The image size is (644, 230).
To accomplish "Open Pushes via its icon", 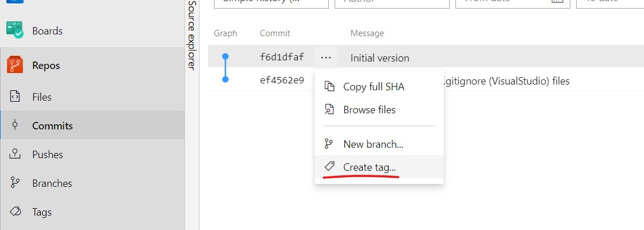I will click(x=15, y=154).
